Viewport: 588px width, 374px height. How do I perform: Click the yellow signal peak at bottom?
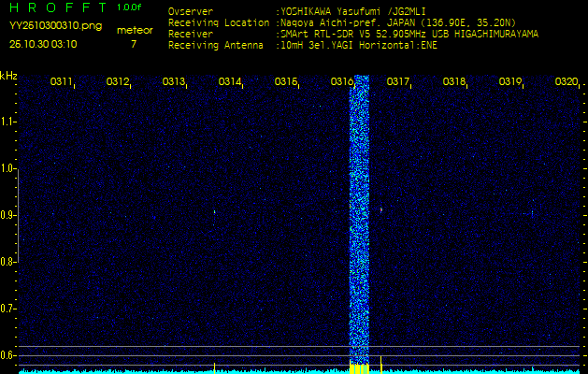[x=359, y=368]
